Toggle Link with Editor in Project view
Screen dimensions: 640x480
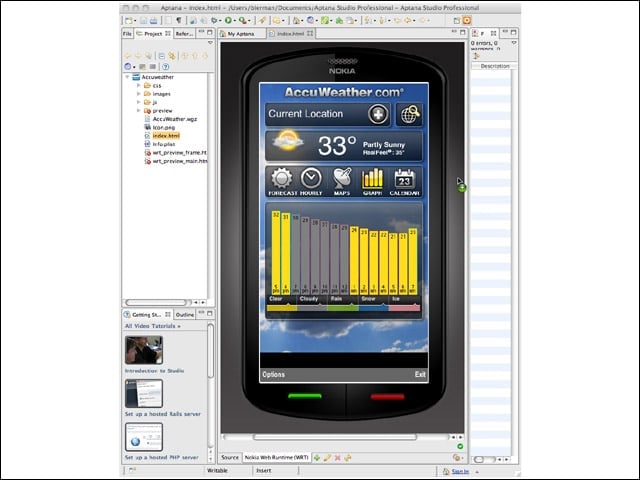tap(172, 56)
